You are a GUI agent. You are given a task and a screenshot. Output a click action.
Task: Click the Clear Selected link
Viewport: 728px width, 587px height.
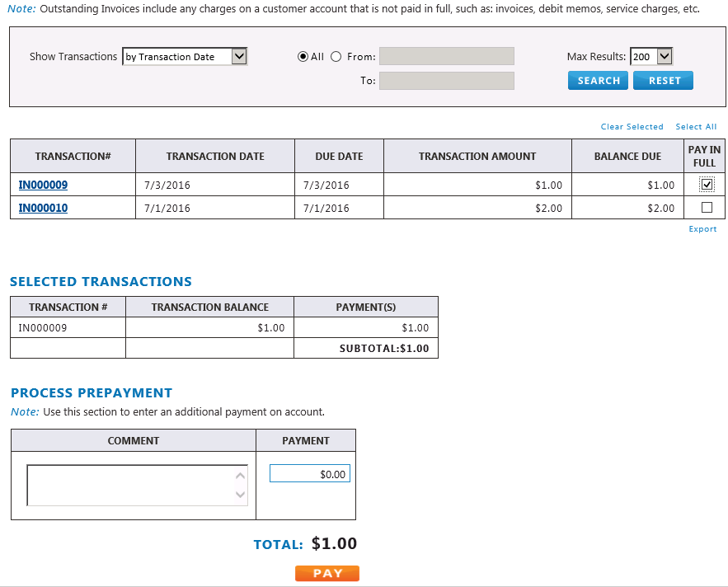click(x=632, y=127)
